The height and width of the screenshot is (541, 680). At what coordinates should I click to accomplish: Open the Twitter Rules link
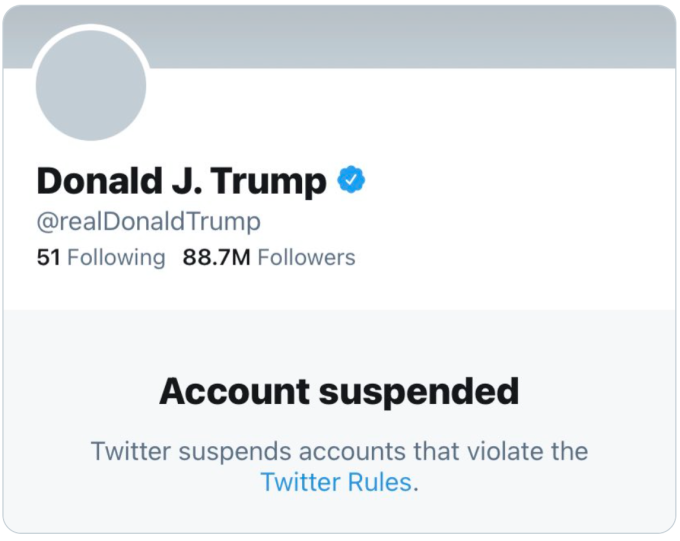coord(336,482)
